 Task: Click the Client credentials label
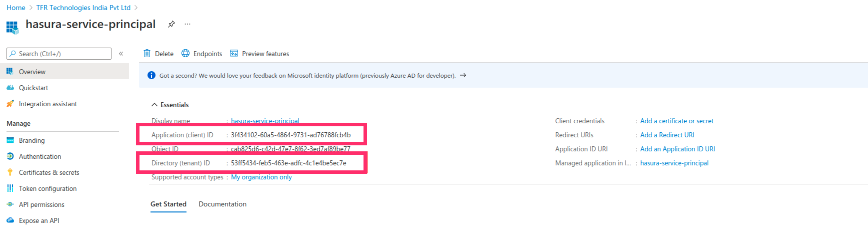[x=579, y=121]
